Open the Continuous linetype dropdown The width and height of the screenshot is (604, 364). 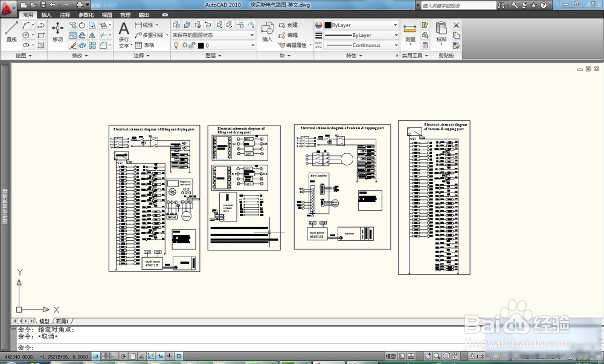[361, 45]
